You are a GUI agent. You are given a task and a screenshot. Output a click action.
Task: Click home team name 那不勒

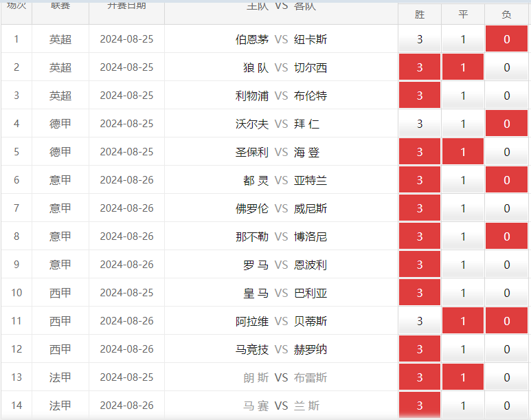click(x=252, y=236)
